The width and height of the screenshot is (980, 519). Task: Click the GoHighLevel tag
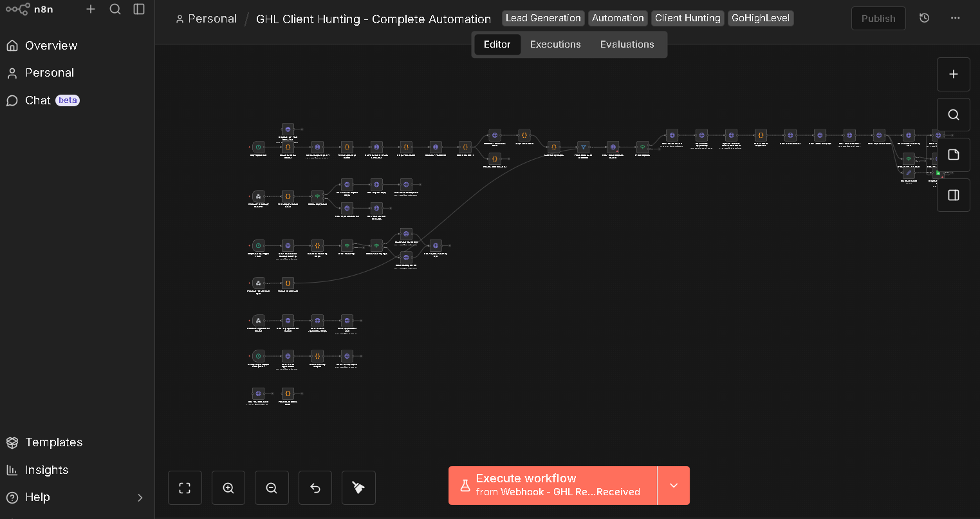pos(761,18)
